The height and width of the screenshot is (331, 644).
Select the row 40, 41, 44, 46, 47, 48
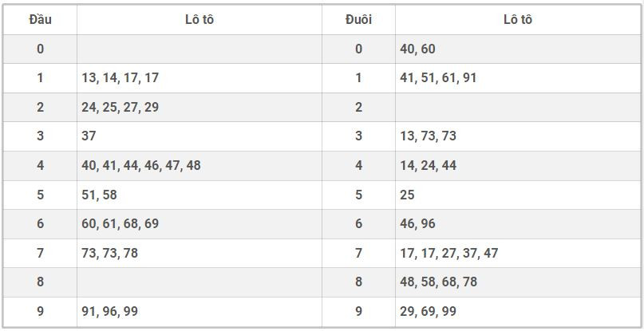point(141,165)
